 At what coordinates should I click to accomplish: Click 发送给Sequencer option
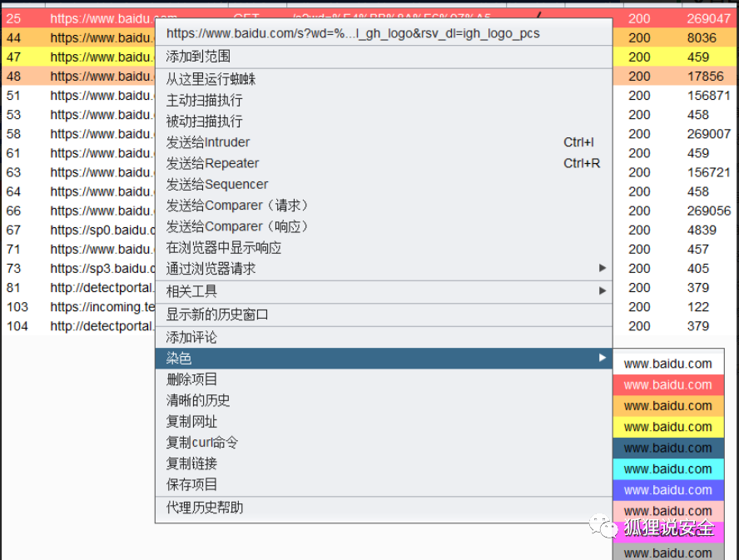384,185
